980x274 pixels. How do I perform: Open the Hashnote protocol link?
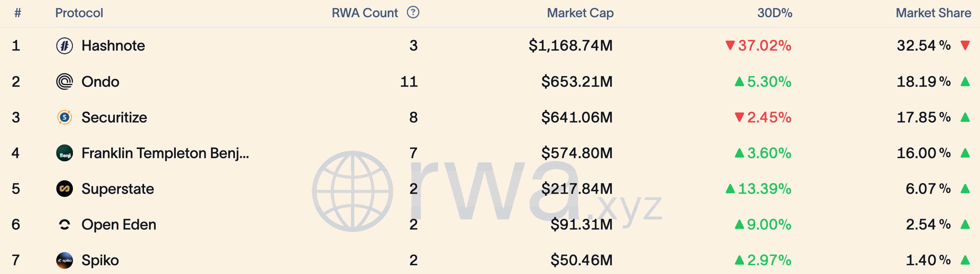(x=113, y=46)
